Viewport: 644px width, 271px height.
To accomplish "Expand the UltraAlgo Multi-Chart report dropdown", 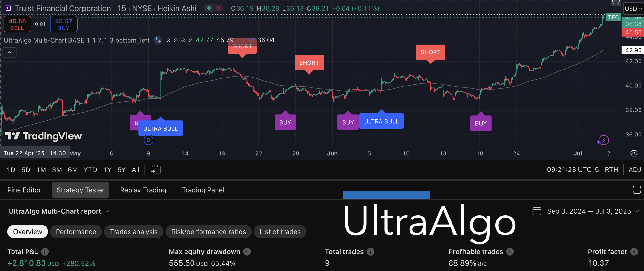I will coord(59,211).
